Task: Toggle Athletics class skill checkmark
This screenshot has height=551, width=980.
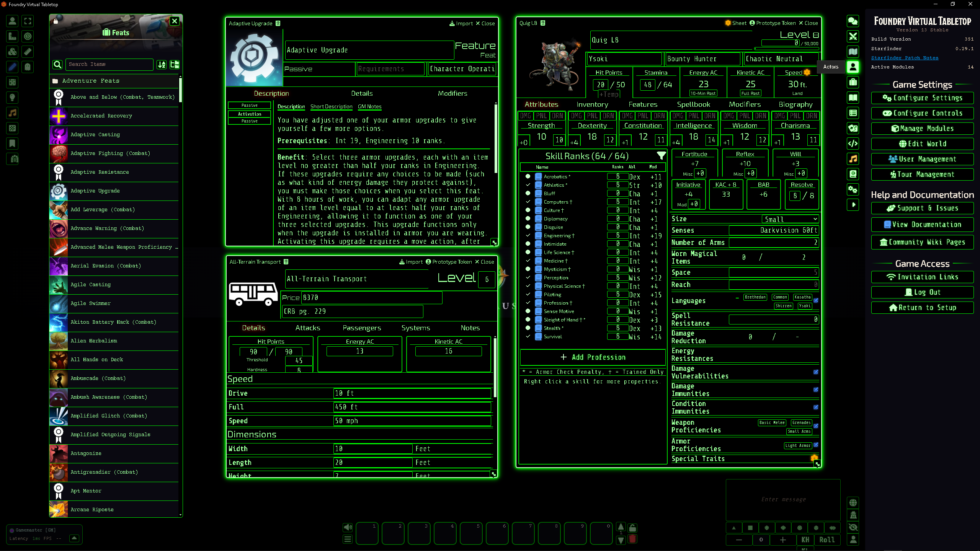Action: tap(528, 185)
